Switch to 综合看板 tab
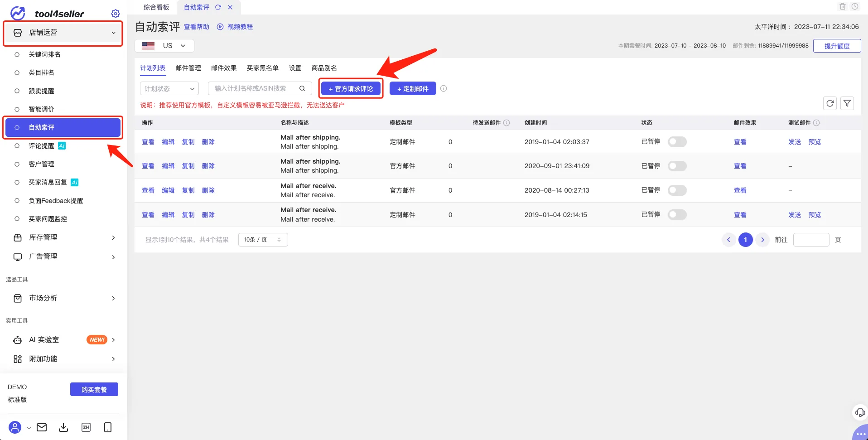This screenshot has height=440, width=868. pos(156,7)
